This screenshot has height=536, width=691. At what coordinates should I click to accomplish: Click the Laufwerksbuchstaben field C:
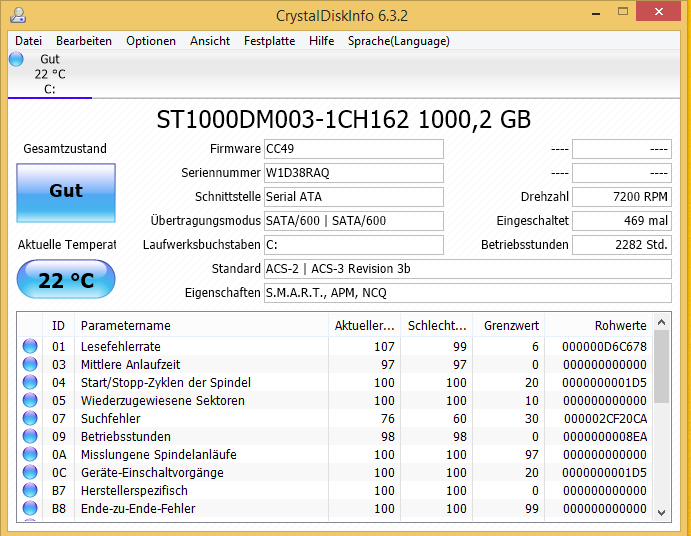tap(354, 245)
